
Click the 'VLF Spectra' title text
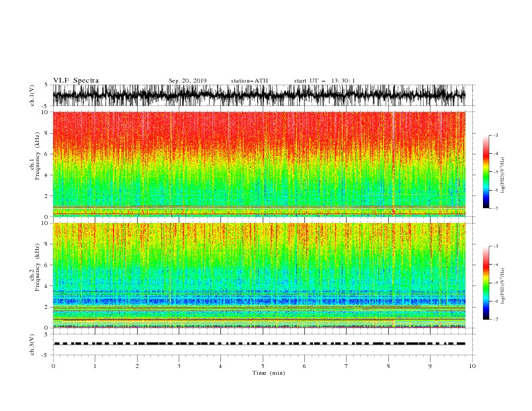click(76, 81)
